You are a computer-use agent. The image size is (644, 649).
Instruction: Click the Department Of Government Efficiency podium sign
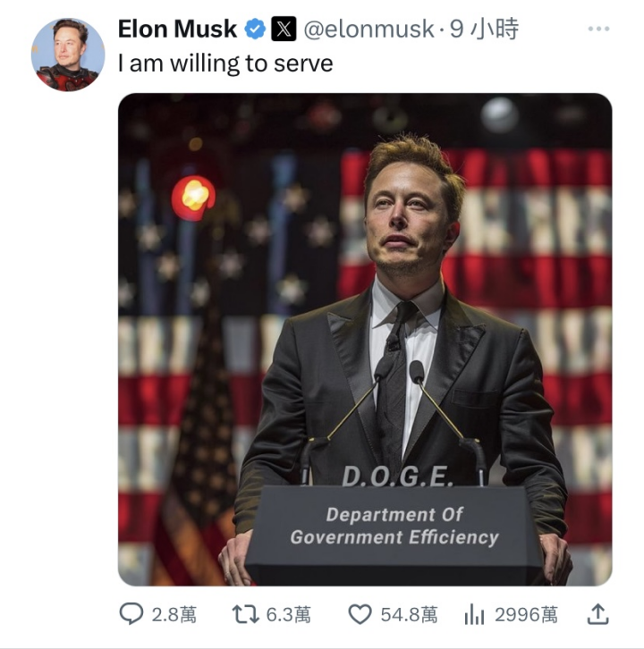[394, 526]
